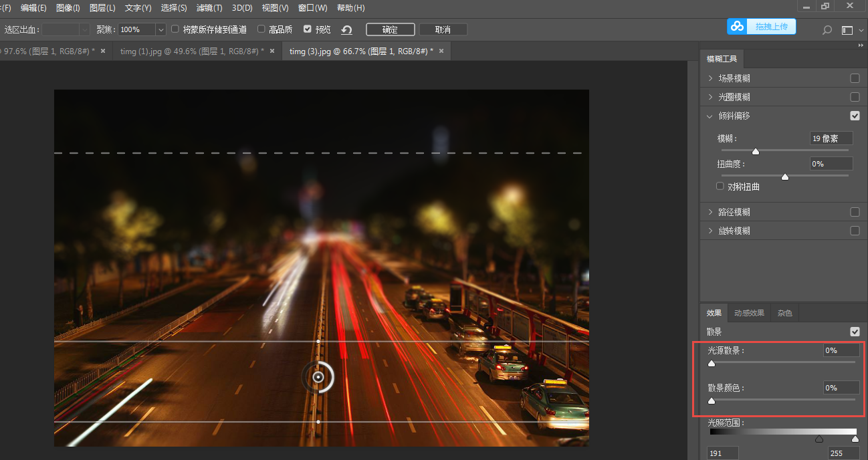Click the 确定 button
Screen dimensions: 868x460
[x=390, y=29]
